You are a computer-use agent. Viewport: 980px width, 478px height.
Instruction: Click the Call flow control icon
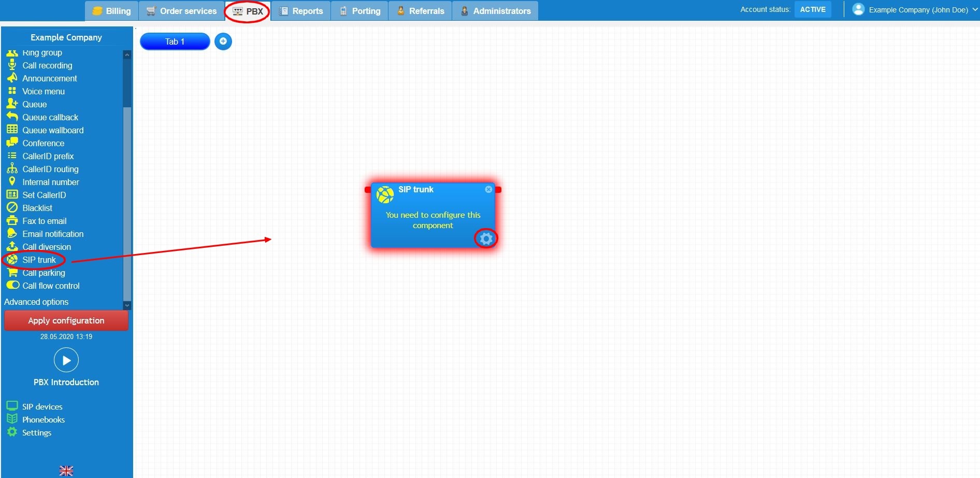click(x=12, y=285)
